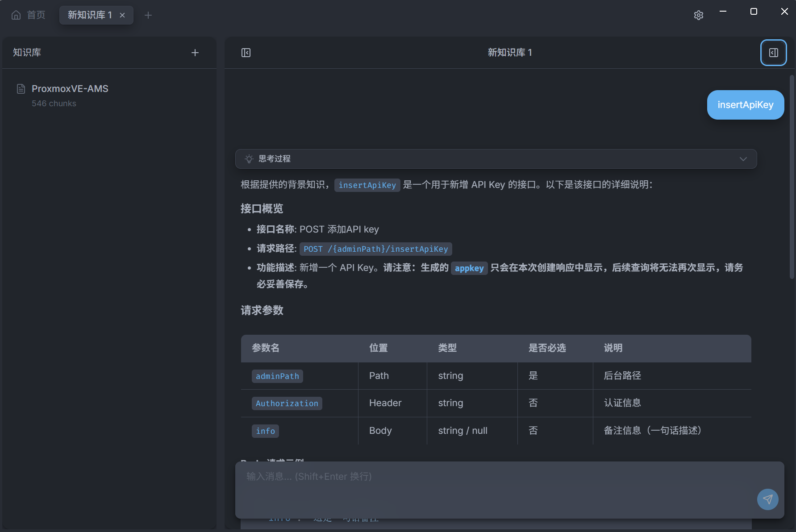This screenshot has height=532, width=796.
Task: Add a document to 知识库 panel
Action: click(195, 53)
